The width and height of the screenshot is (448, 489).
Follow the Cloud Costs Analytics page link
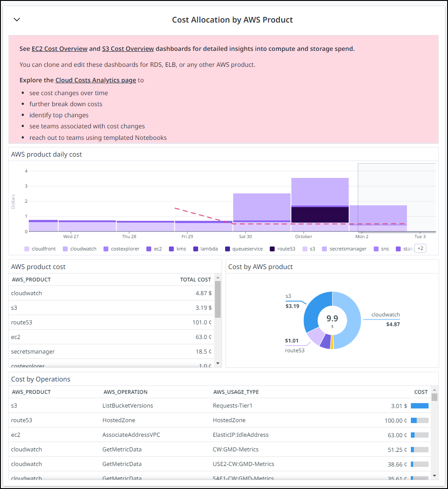tap(96, 80)
